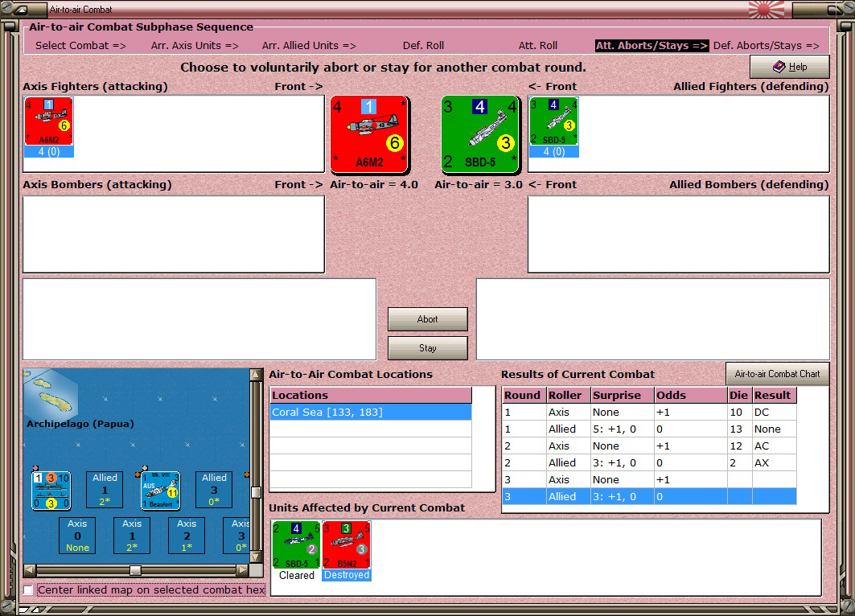Enable Center linked map on selected combat hex
Screen dimensions: 855x616
click(28, 589)
